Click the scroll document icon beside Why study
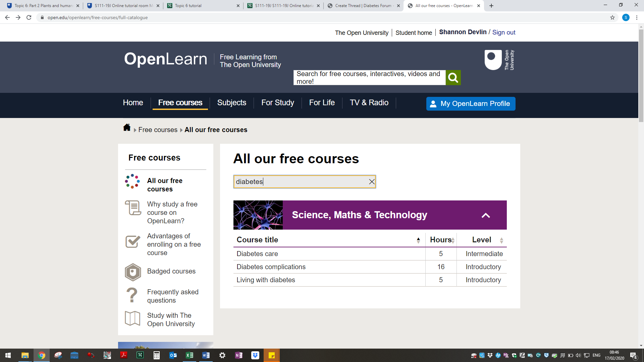The width and height of the screenshot is (644, 362). (133, 208)
